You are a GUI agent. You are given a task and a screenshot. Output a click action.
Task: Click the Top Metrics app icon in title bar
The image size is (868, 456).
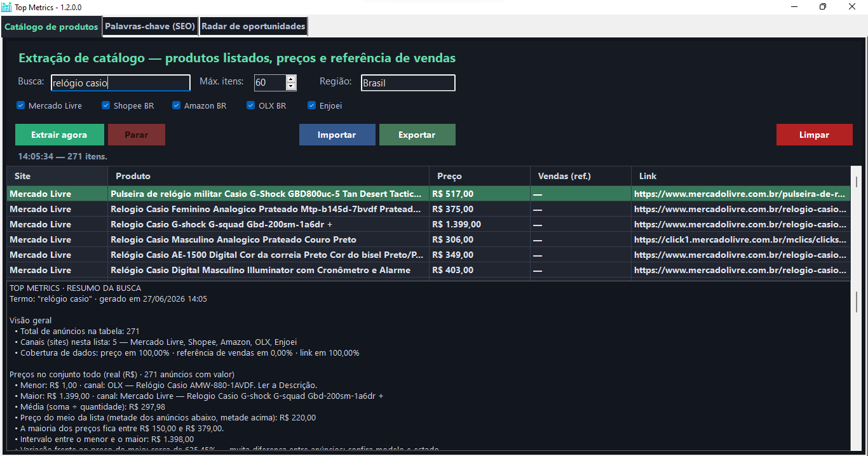pyautogui.click(x=6, y=6)
